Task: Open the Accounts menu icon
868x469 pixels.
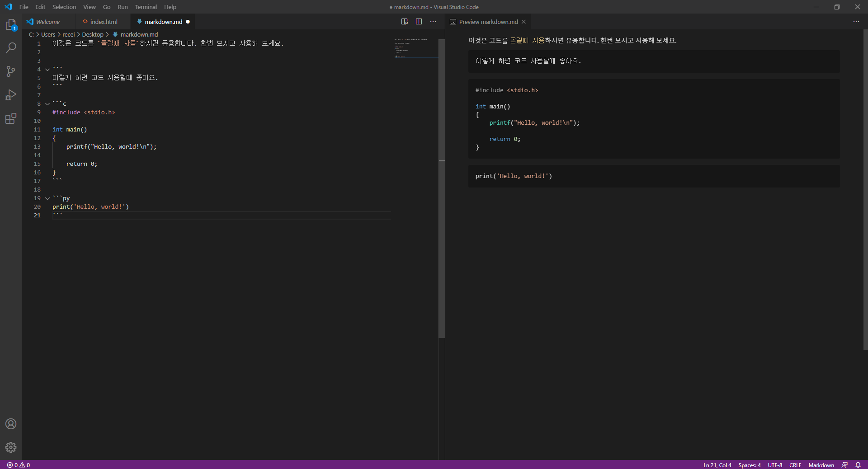Action: click(11, 424)
